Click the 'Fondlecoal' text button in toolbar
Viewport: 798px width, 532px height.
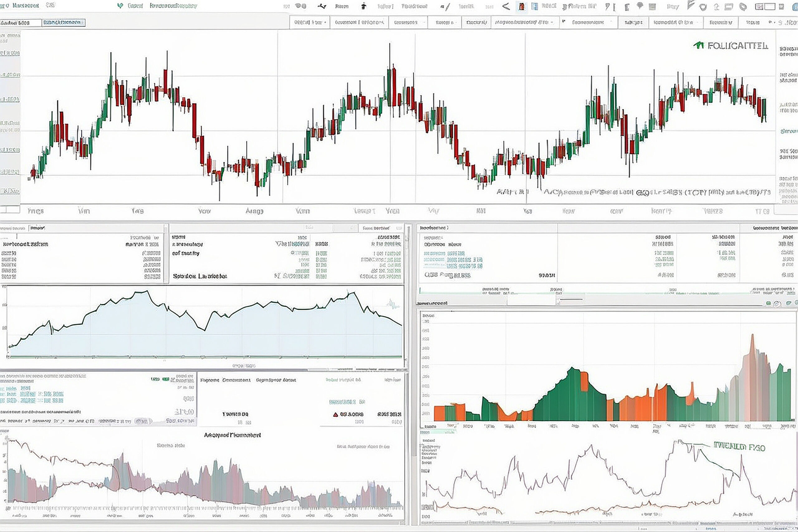tap(414, 7)
